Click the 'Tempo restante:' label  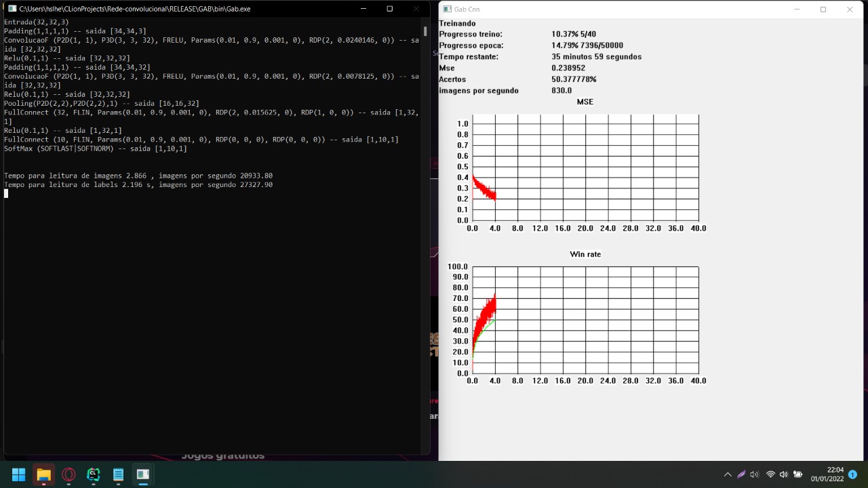tap(469, 57)
